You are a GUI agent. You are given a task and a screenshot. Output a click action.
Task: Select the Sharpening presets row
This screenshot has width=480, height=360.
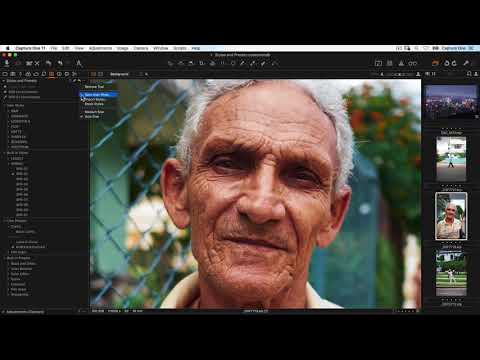pyautogui.click(x=19, y=295)
